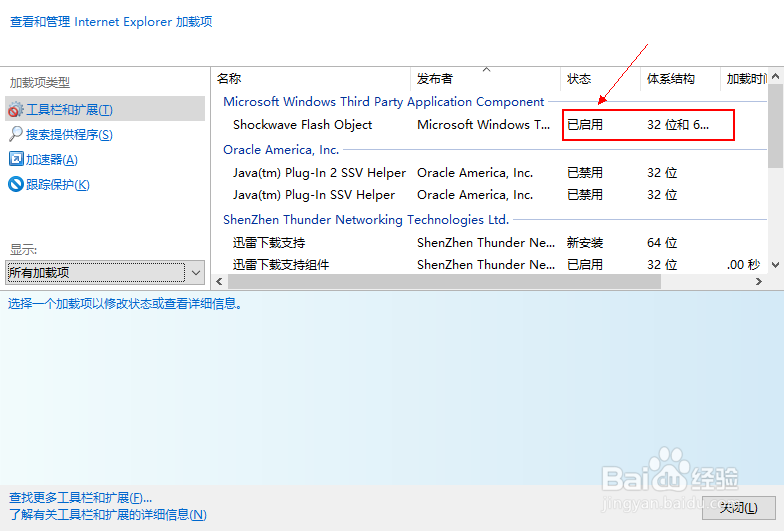
Task: Click 新安装 status of 迅雷下载支持
Action: pyautogui.click(x=584, y=242)
